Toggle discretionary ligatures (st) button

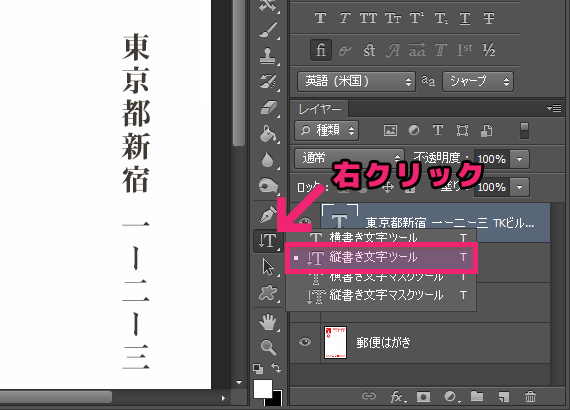point(369,50)
